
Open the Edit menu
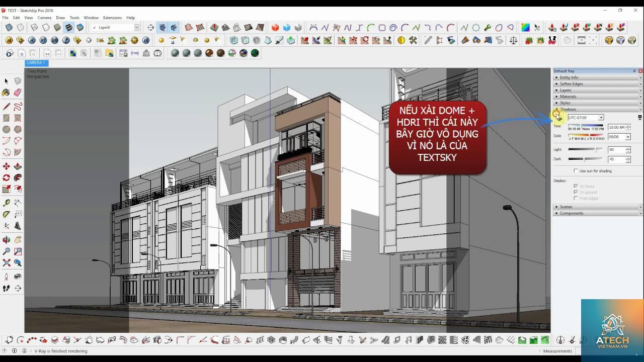coord(17,18)
